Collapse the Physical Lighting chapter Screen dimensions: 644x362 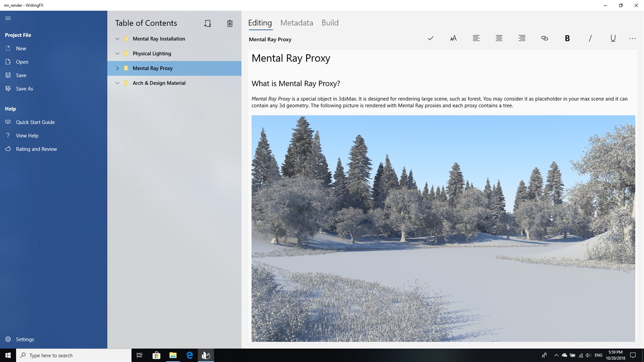click(x=117, y=53)
